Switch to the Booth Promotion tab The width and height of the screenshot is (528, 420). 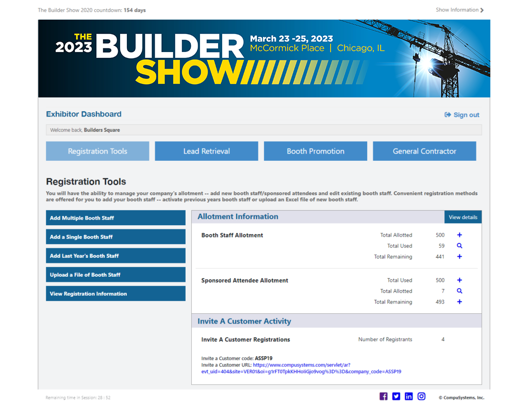click(x=315, y=151)
